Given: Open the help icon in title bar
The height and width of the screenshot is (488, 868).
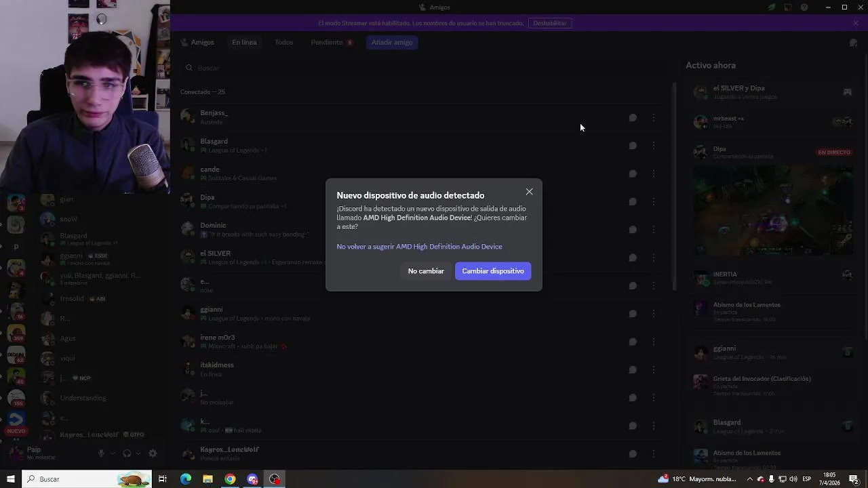Looking at the screenshot, I should tap(804, 7).
